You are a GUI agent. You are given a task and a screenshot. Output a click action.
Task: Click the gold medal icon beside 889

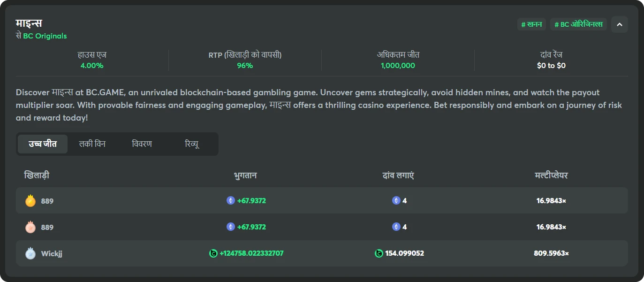(30, 201)
